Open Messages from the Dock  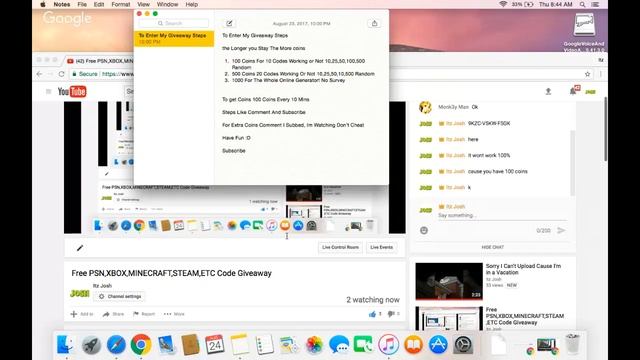339,345
